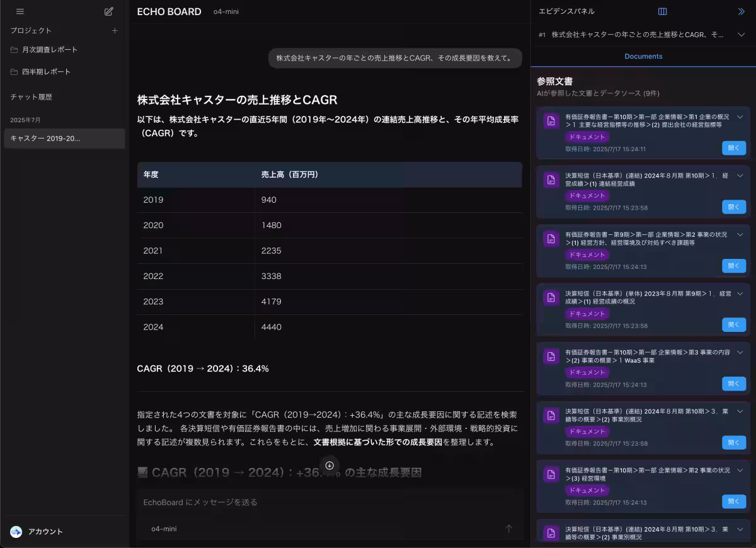This screenshot has width=756, height=548.
Task: Add a new project with the plus button
Action: pos(115,30)
